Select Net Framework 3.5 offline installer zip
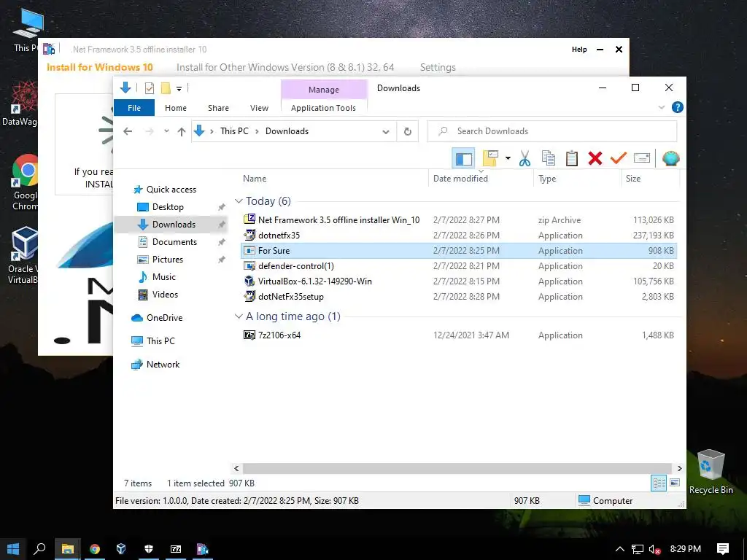Viewport: 747px width, 560px height. (338, 220)
